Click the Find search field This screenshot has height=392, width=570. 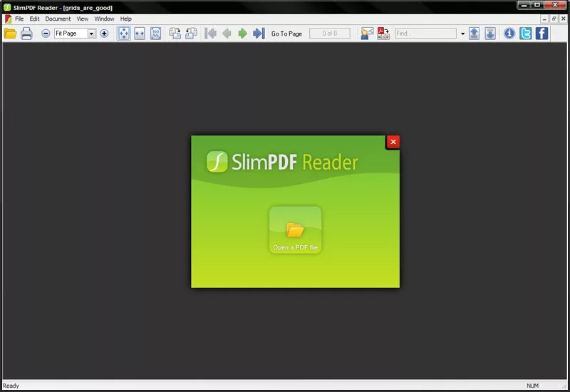coord(425,33)
